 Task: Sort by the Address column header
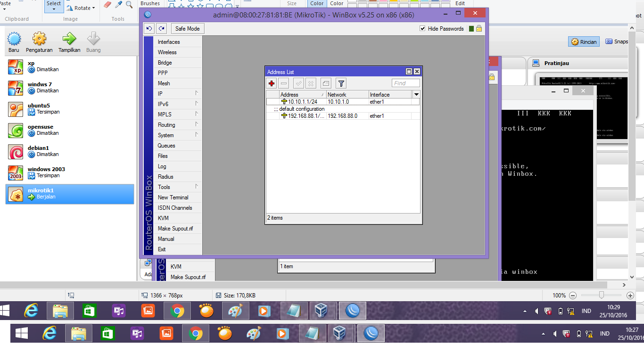click(x=302, y=95)
